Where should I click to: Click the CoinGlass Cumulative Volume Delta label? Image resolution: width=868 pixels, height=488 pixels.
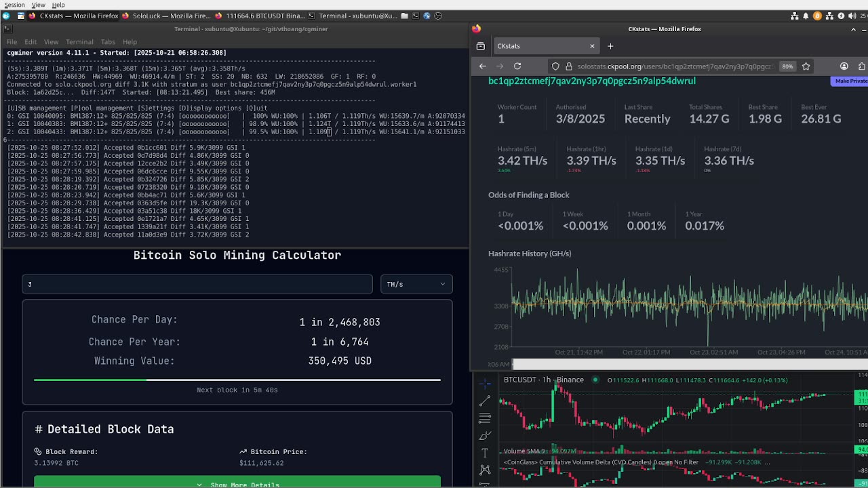tap(601, 463)
